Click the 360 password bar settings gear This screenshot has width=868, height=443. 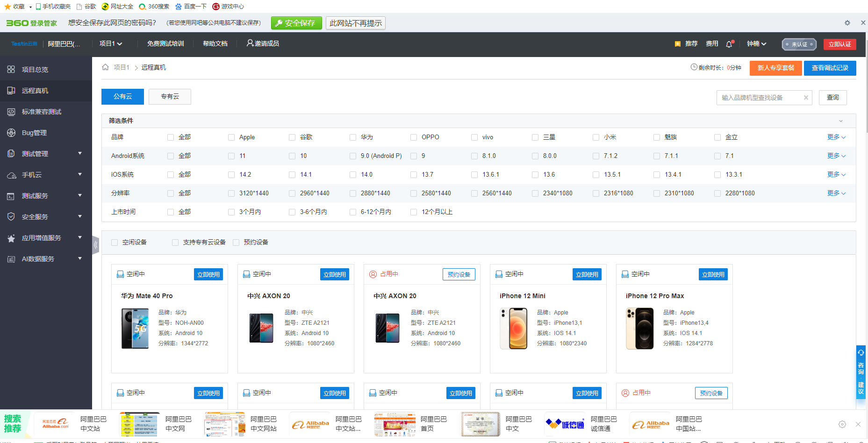click(x=847, y=23)
